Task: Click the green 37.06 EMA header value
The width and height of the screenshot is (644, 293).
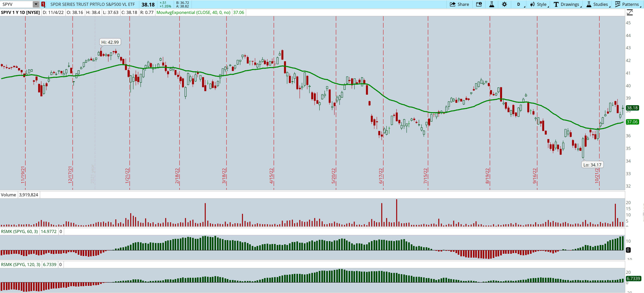Action: pos(238,12)
